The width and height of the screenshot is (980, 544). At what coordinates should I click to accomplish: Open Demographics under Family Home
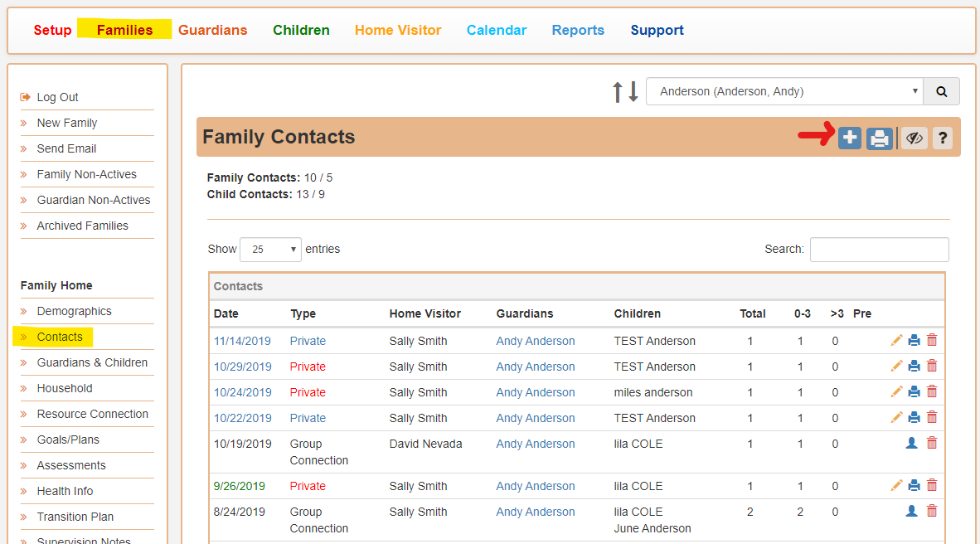pyautogui.click(x=75, y=311)
